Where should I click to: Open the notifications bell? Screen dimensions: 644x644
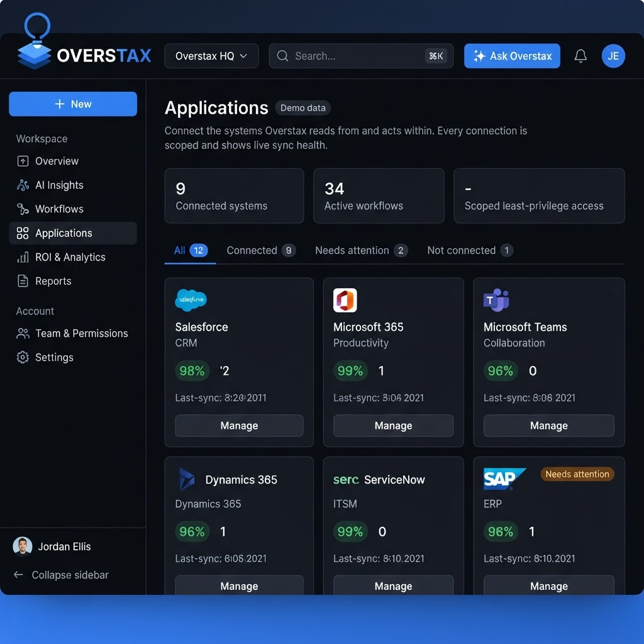pyautogui.click(x=580, y=56)
